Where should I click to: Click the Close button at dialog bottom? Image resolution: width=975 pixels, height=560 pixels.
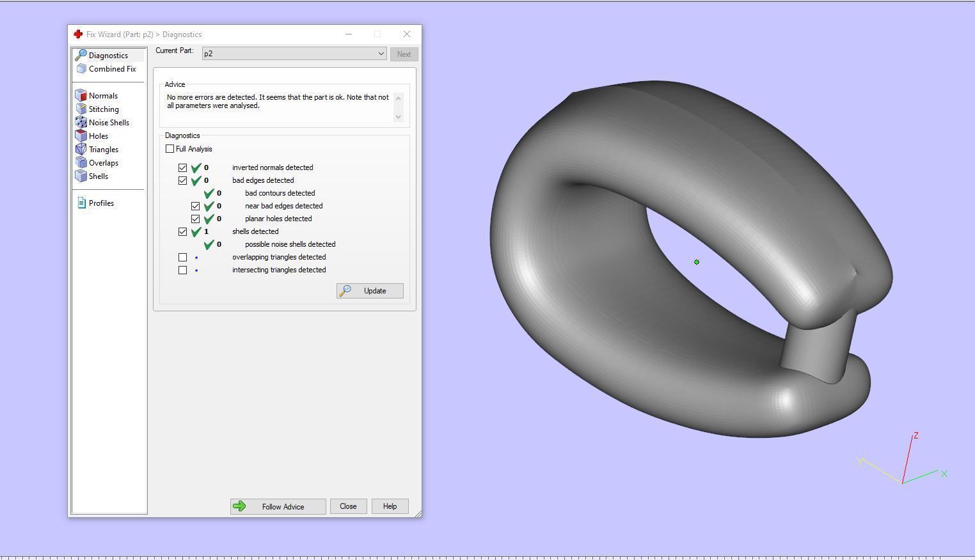(x=348, y=506)
